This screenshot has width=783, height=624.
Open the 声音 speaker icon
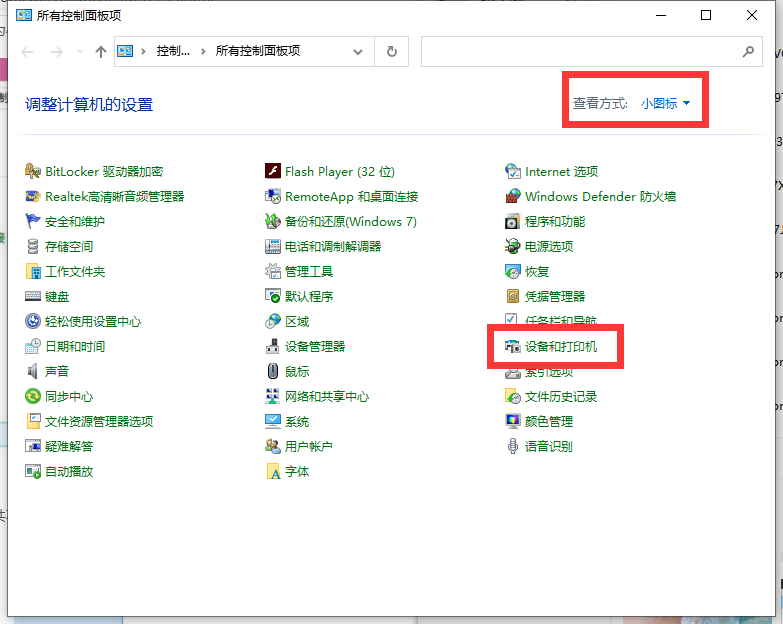point(32,371)
